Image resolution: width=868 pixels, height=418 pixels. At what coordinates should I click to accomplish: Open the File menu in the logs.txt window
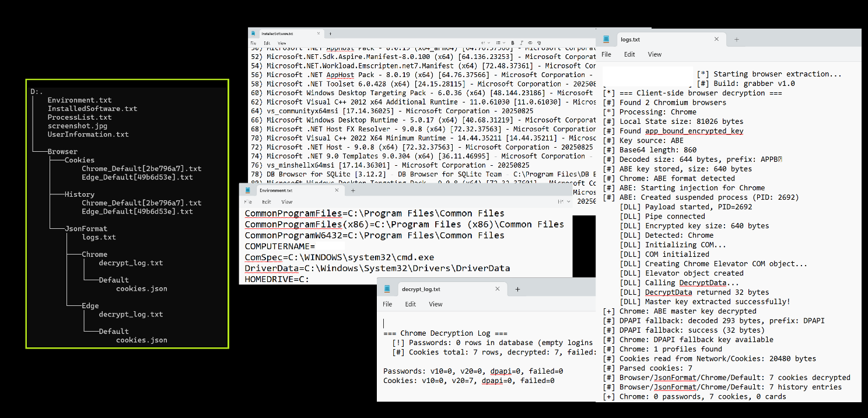click(x=606, y=54)
